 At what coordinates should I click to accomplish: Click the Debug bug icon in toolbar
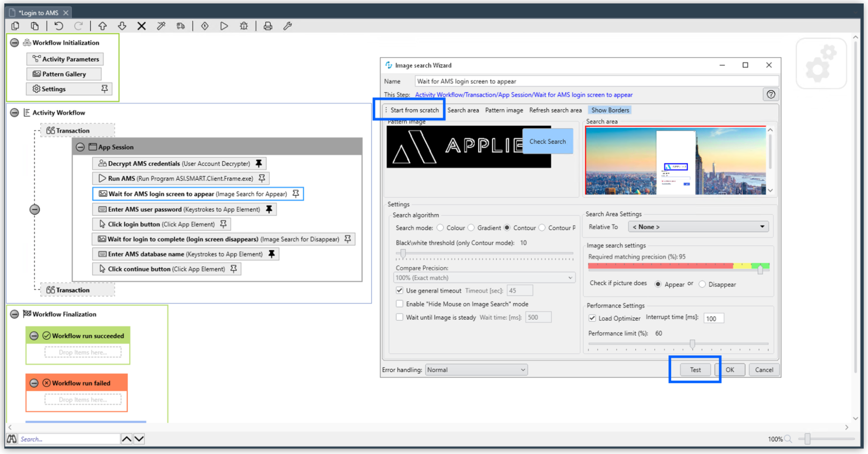coord(244,26)
